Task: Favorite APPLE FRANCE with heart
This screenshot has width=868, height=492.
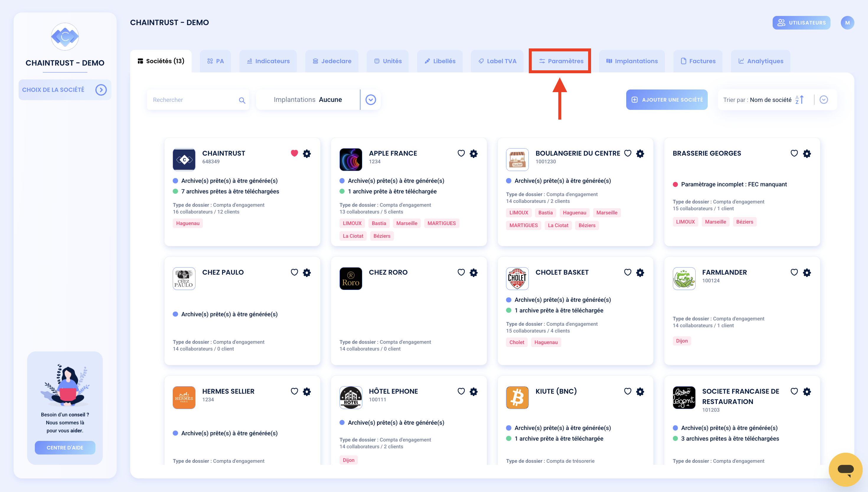Action: coord(461,153)
